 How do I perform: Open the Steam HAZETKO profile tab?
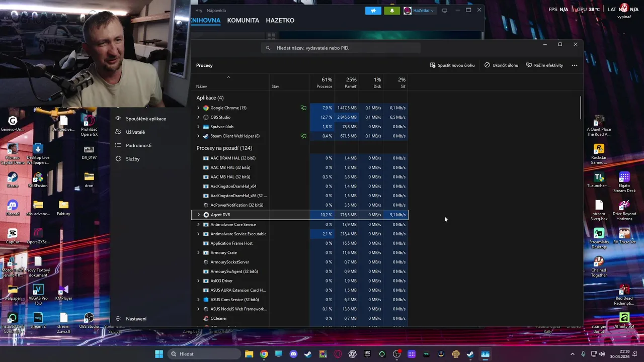pos(280,21)
